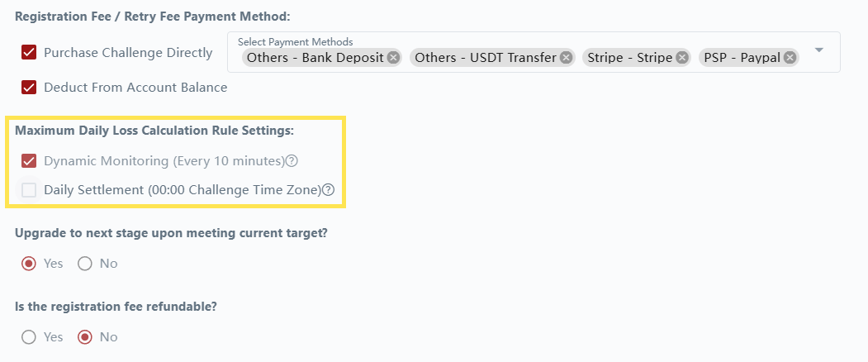Click the Daily Settlement option label

click(182, 190)
